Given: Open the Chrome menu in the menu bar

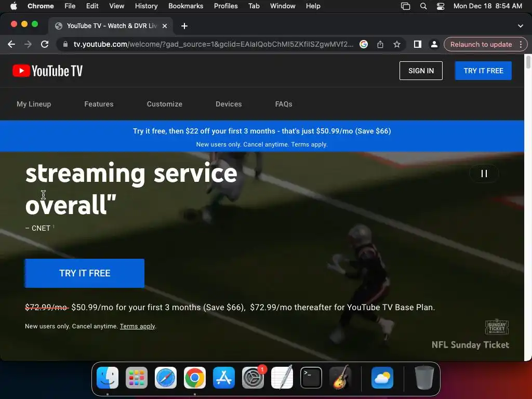Looking at the screenshot, I should 41,6.
